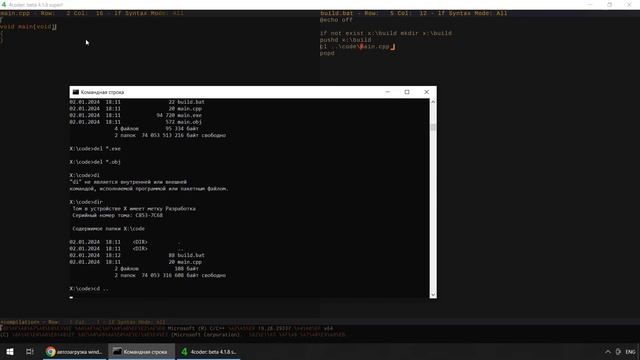Open Task View from the taskbar
Image resolution: width=640 pixels, height=360 pixels.
(29, 351)
